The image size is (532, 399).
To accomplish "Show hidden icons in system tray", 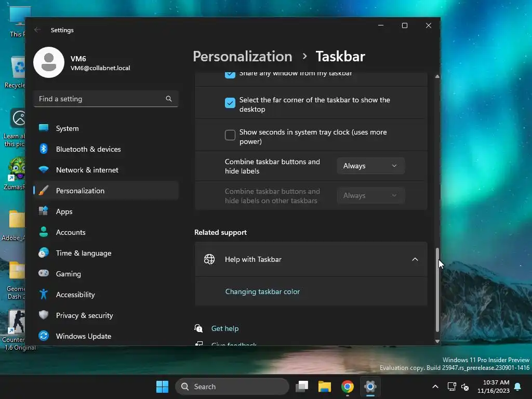I will [435, 387].
